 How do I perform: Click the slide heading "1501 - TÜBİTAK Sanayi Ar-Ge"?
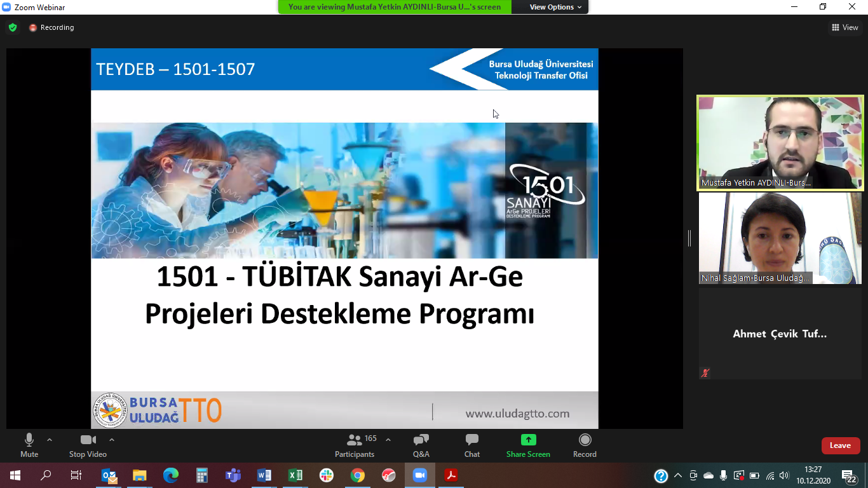(340, 277)
